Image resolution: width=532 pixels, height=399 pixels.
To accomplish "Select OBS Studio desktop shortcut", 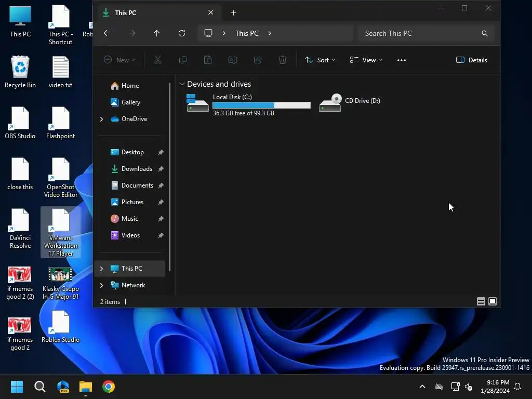I will pyautogui.click(x=20, y=123).
